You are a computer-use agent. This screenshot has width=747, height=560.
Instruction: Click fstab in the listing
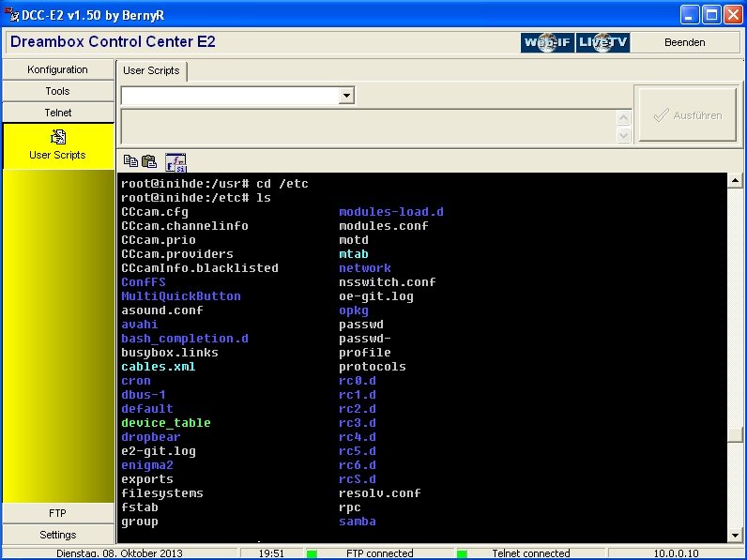click(x=140, y=507)
